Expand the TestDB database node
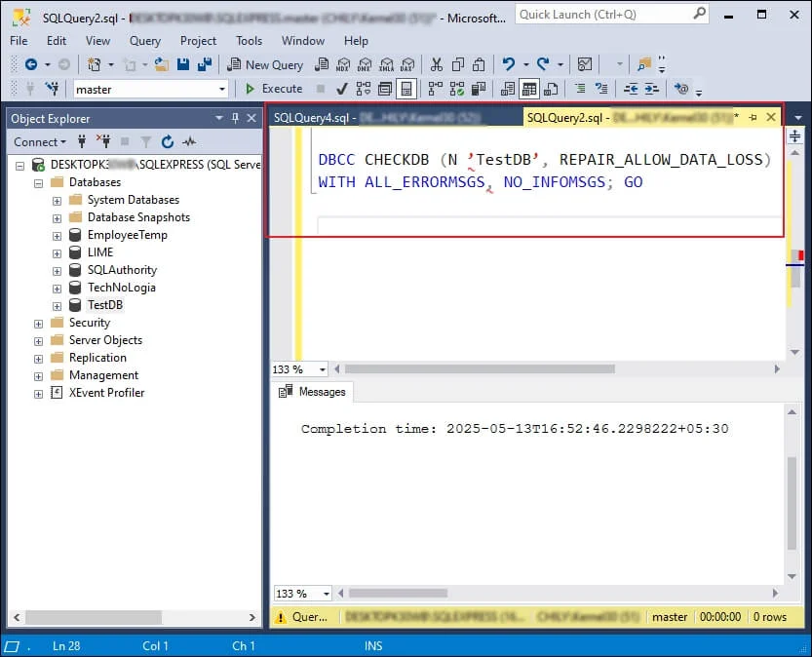The image size is (812, 657). (x=57, y=306)
